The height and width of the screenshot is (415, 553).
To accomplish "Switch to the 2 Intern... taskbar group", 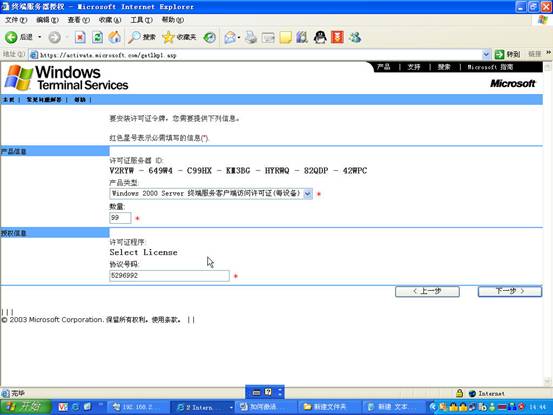I will [203, 407].
